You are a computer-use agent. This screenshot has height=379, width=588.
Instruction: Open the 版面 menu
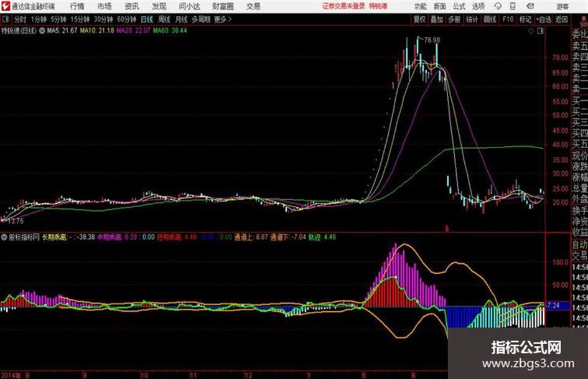tap(440, 6)
